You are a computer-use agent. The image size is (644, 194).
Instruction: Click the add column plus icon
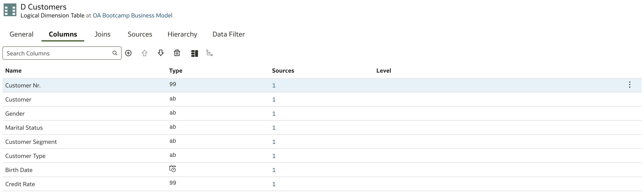tap(128, 53)
